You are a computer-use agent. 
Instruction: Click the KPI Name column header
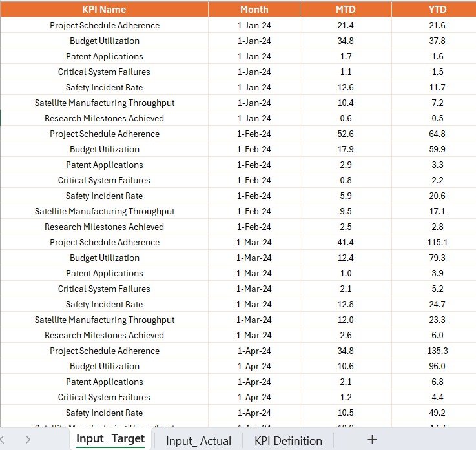point(104,10)
